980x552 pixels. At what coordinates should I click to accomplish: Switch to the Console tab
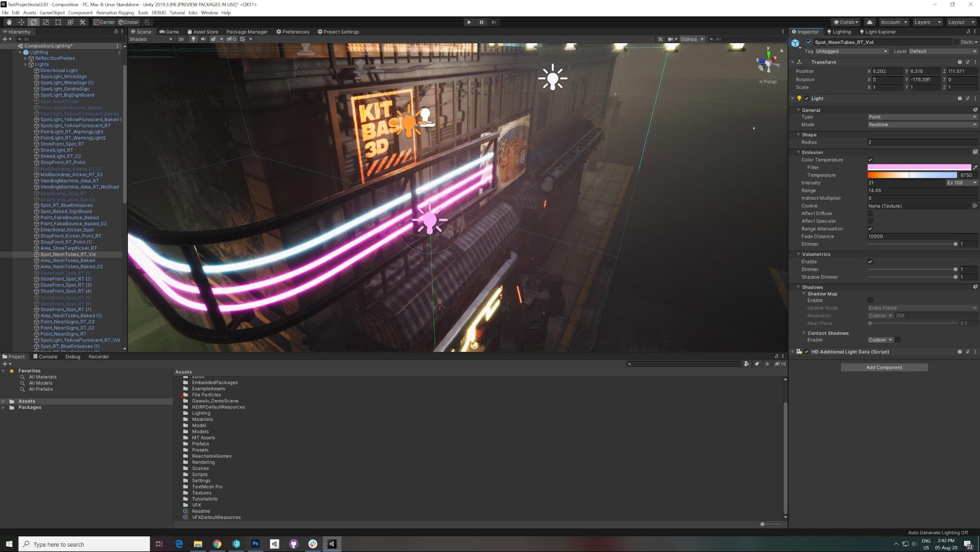tap(45, 357)
